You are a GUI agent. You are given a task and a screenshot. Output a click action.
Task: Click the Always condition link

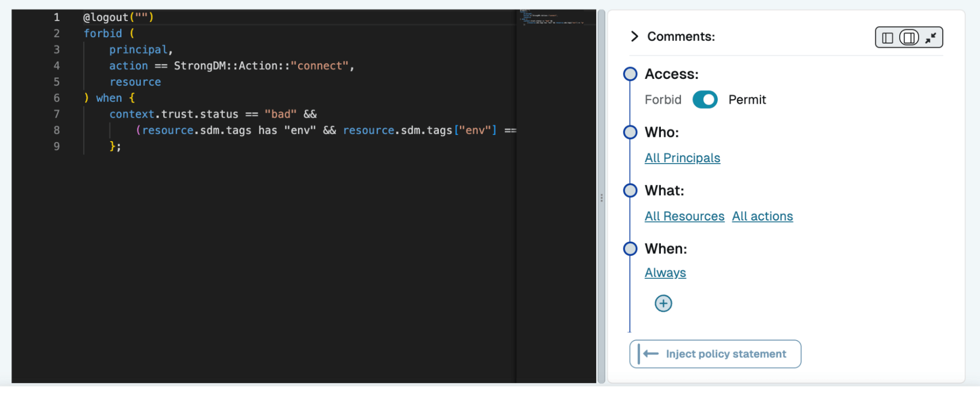pos(665,272)
